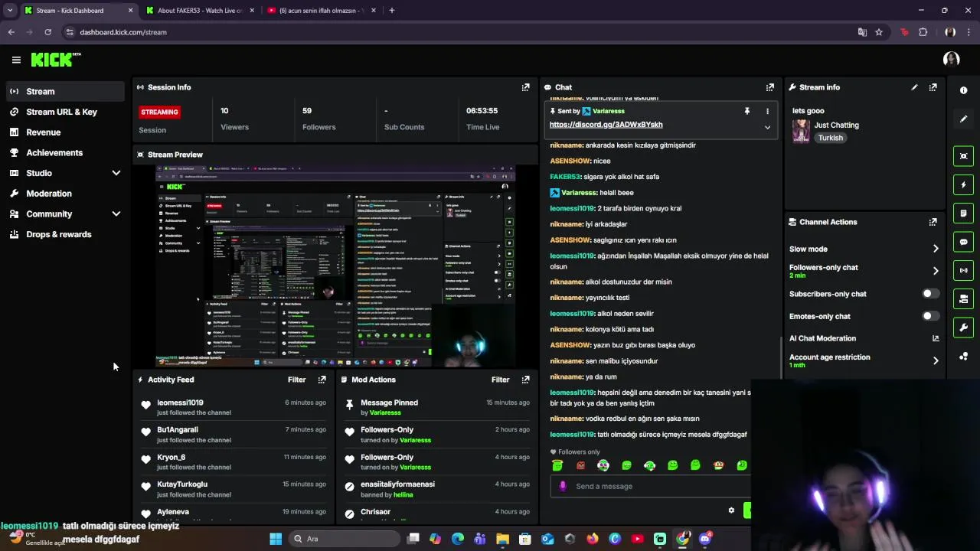Image resolution: width=980 pixels, height=551 pixels.
Task: Open Chrome tab search dropdown arrow
Action: tap(9, 11)
